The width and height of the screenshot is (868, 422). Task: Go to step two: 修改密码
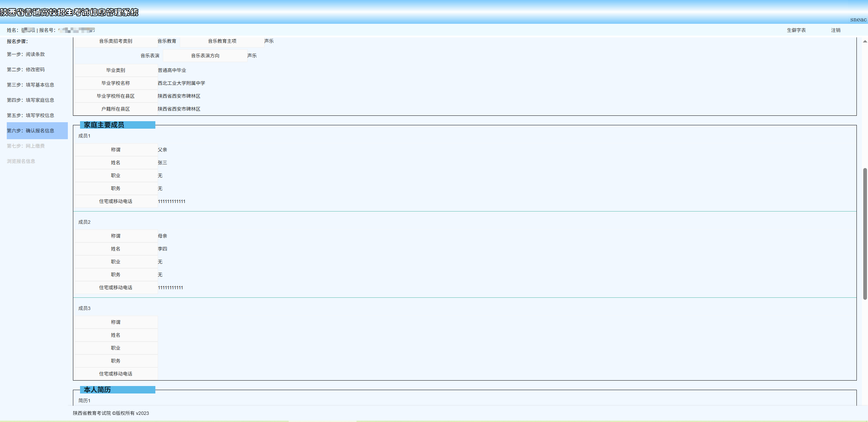pyautogui.click(x=26, y=70)
